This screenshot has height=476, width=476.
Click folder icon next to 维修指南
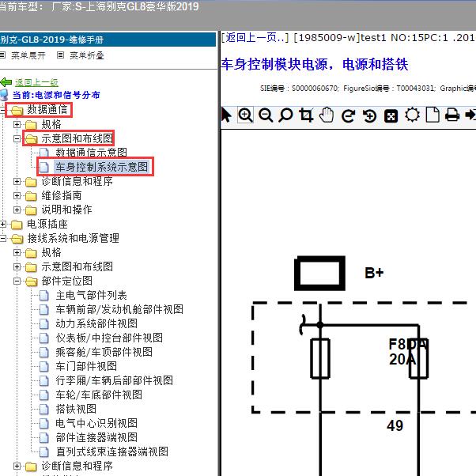31,196
